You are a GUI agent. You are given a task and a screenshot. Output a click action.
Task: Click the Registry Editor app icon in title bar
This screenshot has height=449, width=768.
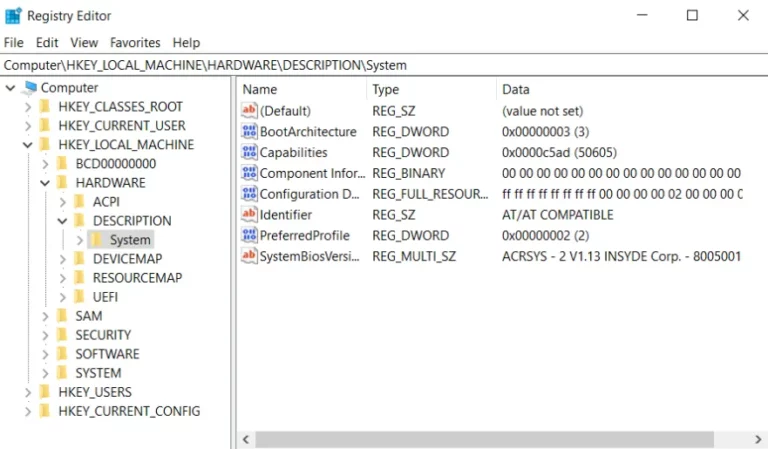(13, 16)
